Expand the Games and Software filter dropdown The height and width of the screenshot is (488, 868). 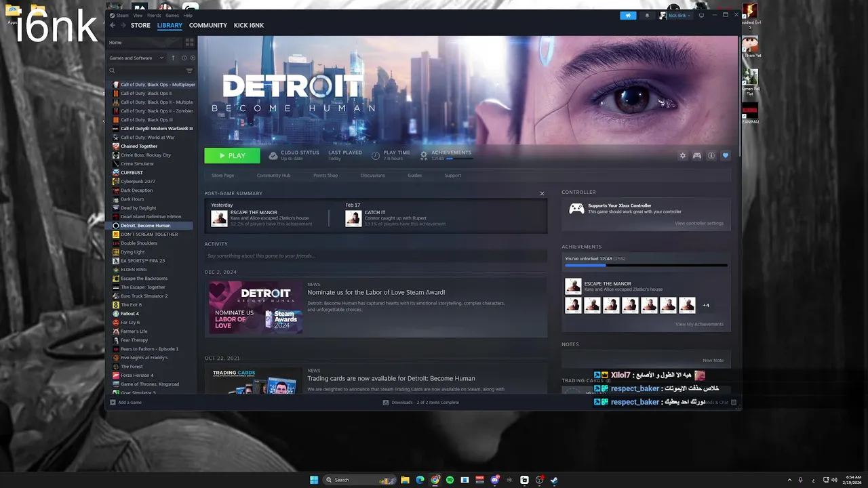(x=136, y=58)
